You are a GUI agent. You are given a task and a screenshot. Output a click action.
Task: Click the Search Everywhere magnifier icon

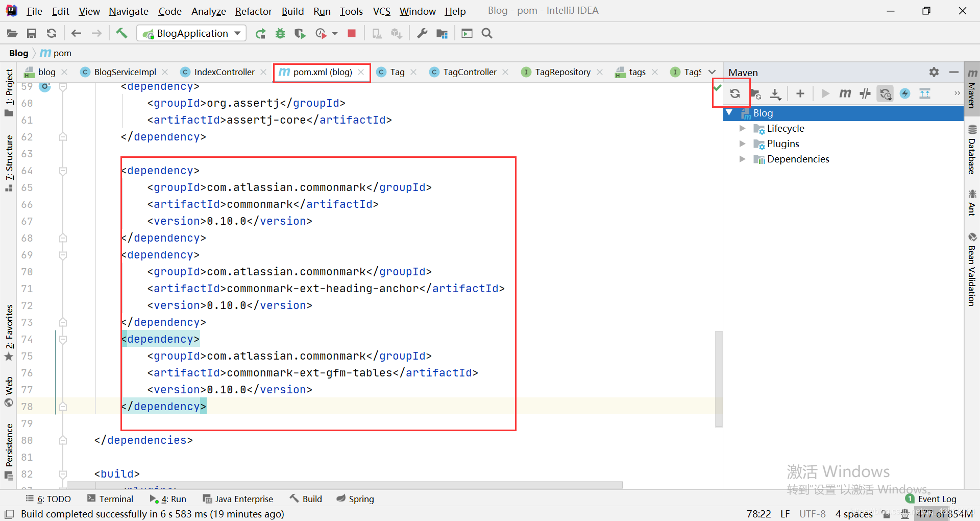click(487, 33)
